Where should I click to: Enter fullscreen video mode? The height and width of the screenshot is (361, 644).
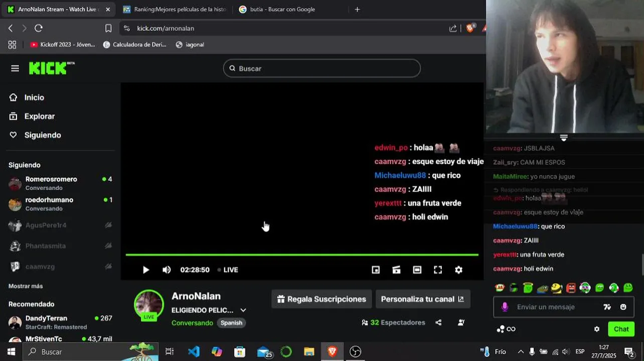point(438,270)
